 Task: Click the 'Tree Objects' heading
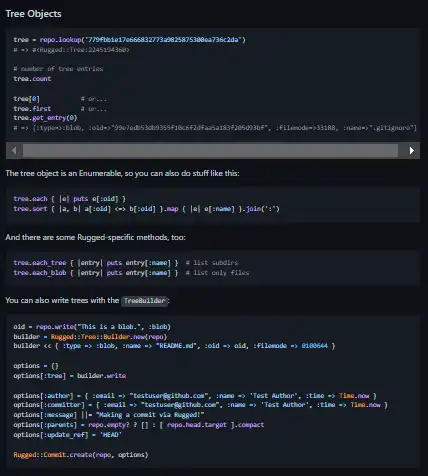pyautogui.click(x=33, y=14)
